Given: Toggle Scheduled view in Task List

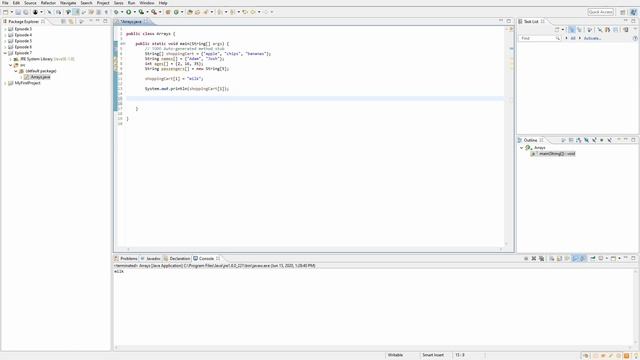Looking at the screenshot, I should [x=580, y=29].
